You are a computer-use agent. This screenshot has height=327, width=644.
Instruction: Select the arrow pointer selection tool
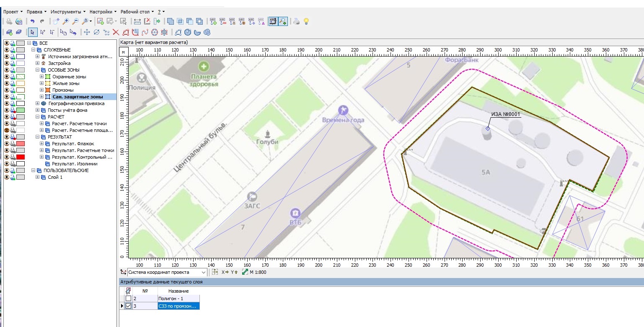coord(32,32)
